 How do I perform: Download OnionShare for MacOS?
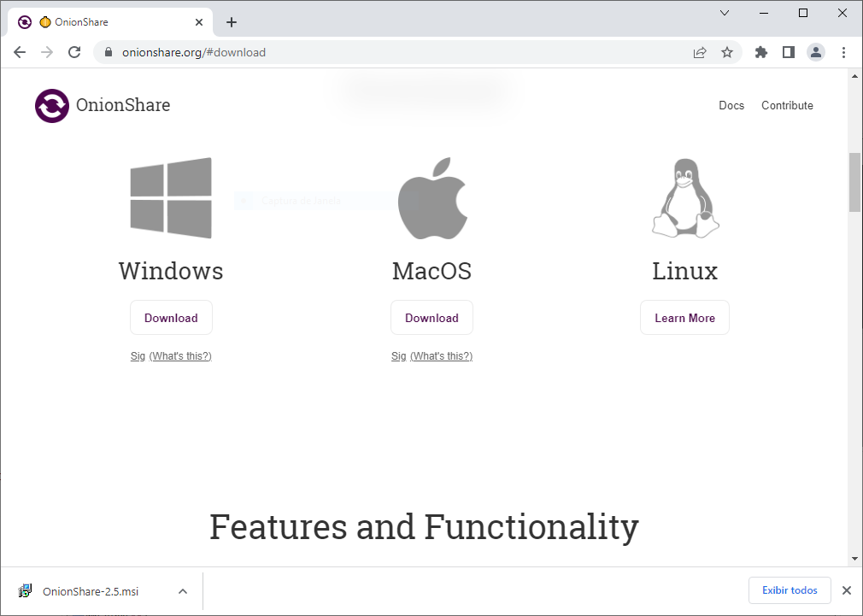tap(432, 318)
